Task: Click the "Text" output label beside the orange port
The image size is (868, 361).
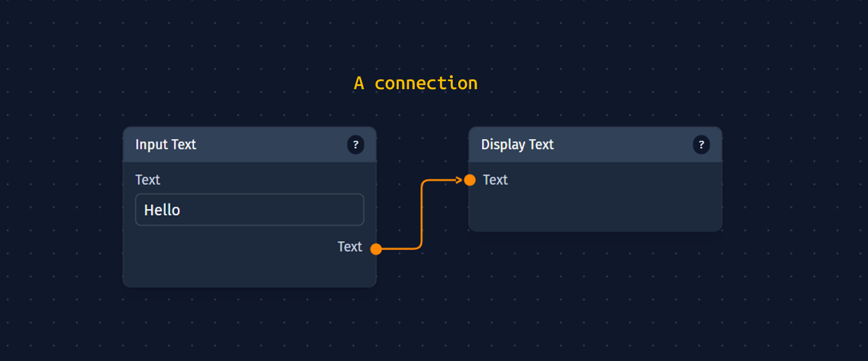Action: click(350, 247)
